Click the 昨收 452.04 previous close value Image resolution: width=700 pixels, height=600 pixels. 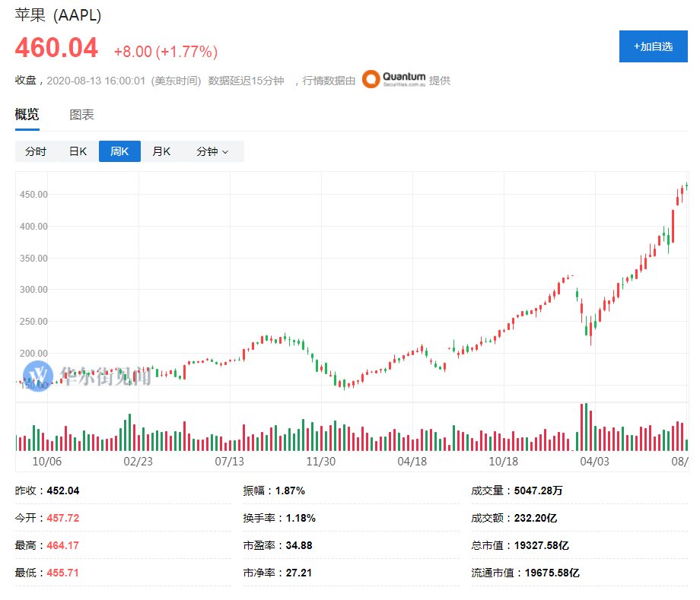coord(63,490)
